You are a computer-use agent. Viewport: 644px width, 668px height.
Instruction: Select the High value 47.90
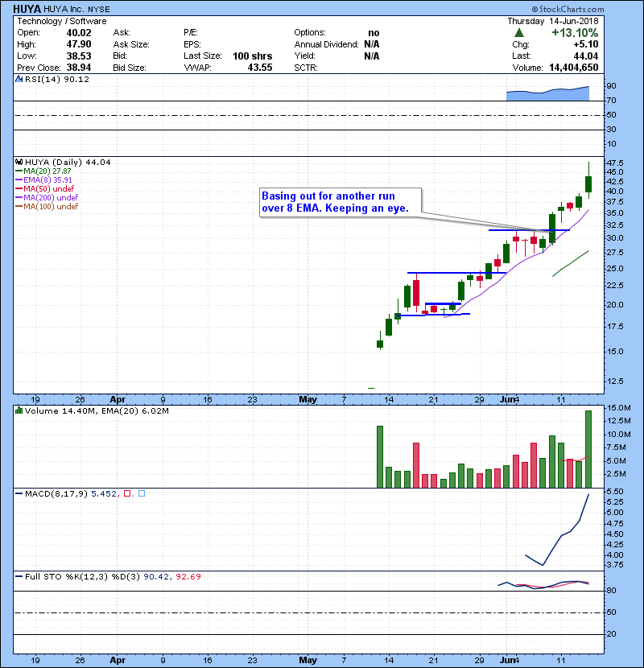[x=79, y=44]
